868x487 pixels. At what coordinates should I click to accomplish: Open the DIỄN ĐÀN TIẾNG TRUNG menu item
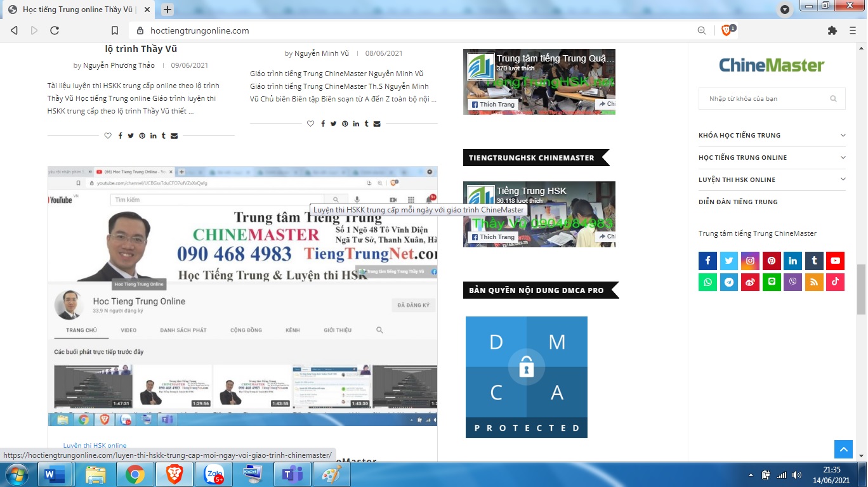click(738, 202)
